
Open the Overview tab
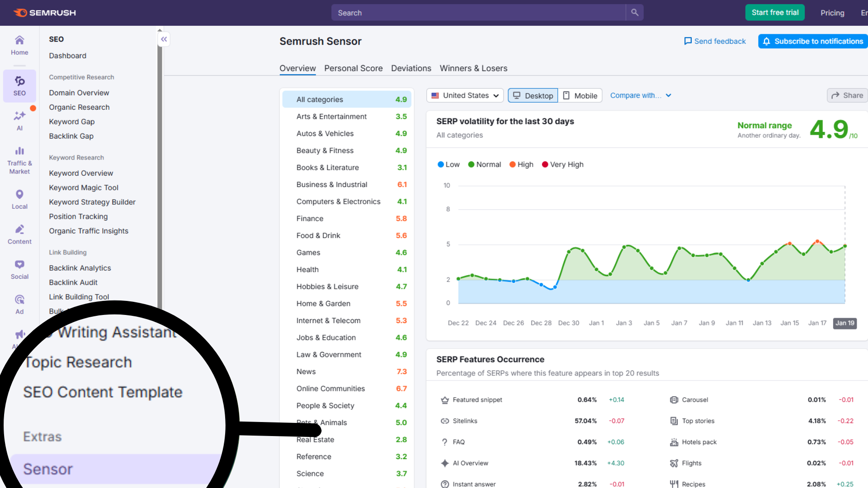click(297, 68)
